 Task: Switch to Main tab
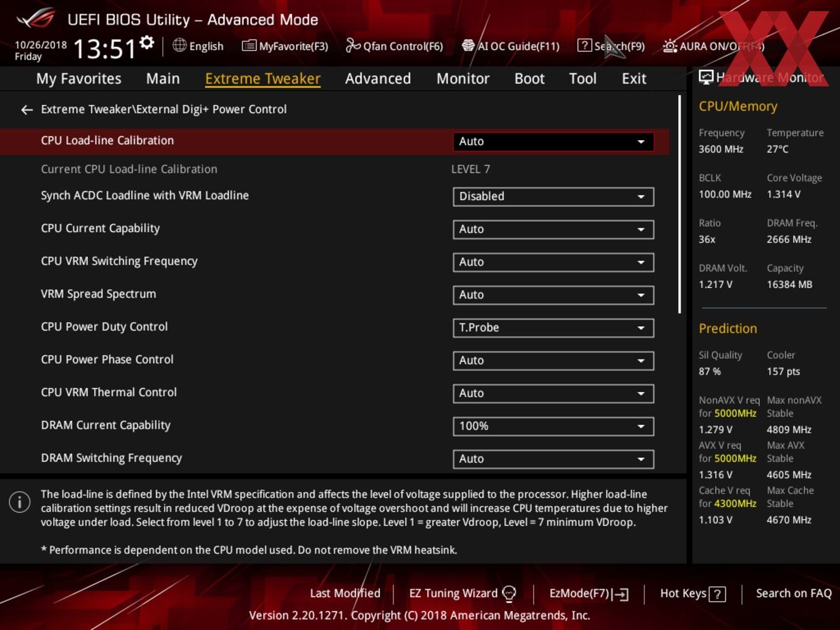pyautogui.click(x=163, y=78)
